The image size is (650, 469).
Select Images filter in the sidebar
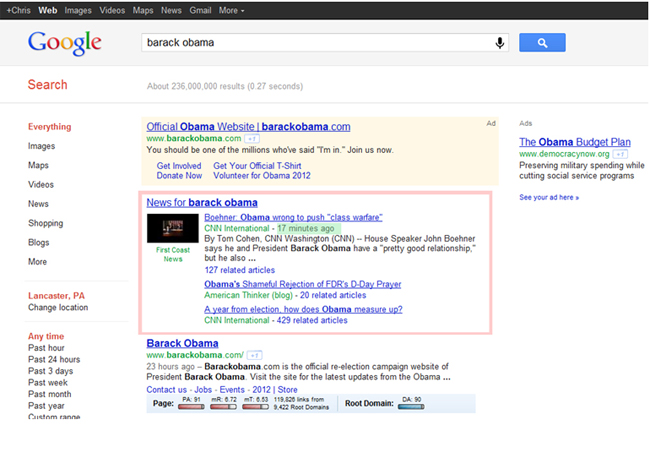pyautogui.click(x=41, y=146)
